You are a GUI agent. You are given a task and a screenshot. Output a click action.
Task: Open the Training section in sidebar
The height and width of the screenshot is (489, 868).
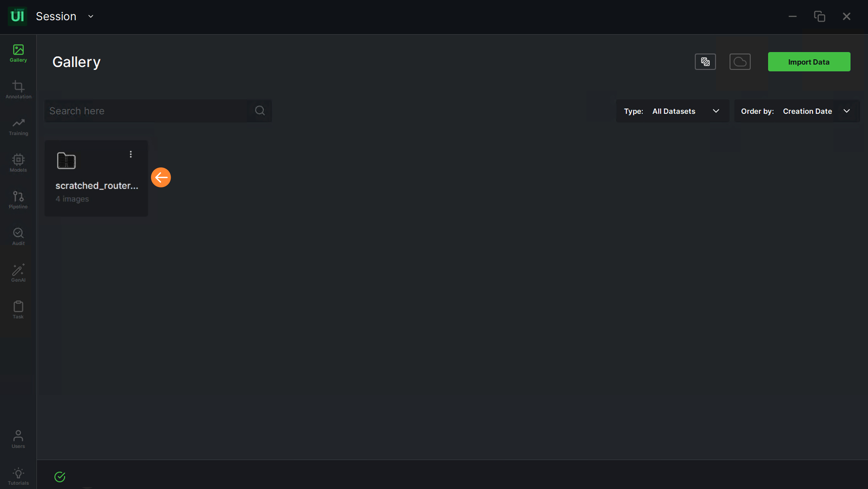18,126
